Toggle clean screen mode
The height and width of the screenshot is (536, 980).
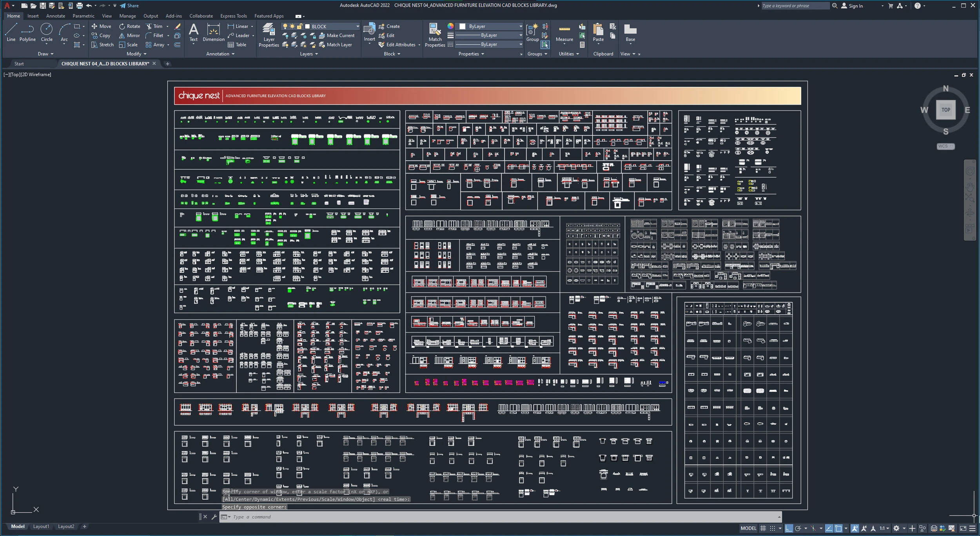pos(963,528)
